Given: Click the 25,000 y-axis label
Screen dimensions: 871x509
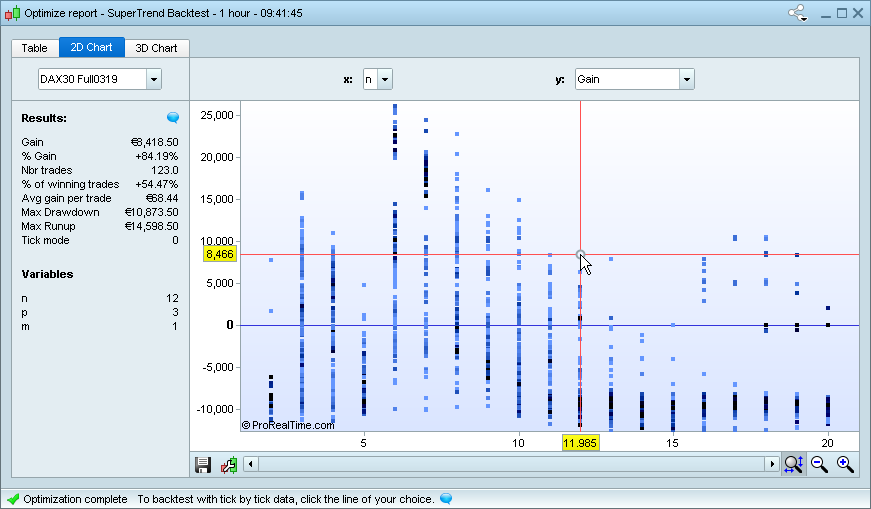Looking at the screenshot, I should click(x=217, y=115).
